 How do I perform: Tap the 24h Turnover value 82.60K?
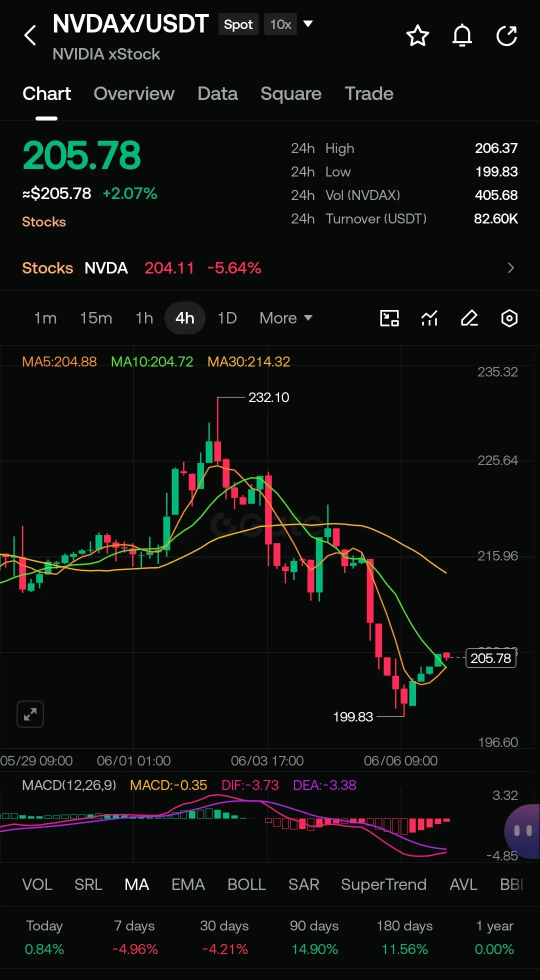(495, 219)
